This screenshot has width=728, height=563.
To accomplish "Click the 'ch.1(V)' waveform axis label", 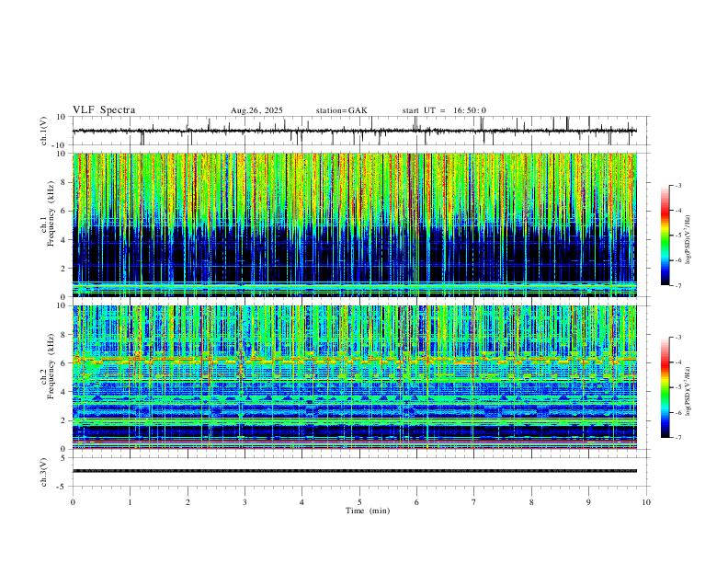I will [x=44, y=131].
